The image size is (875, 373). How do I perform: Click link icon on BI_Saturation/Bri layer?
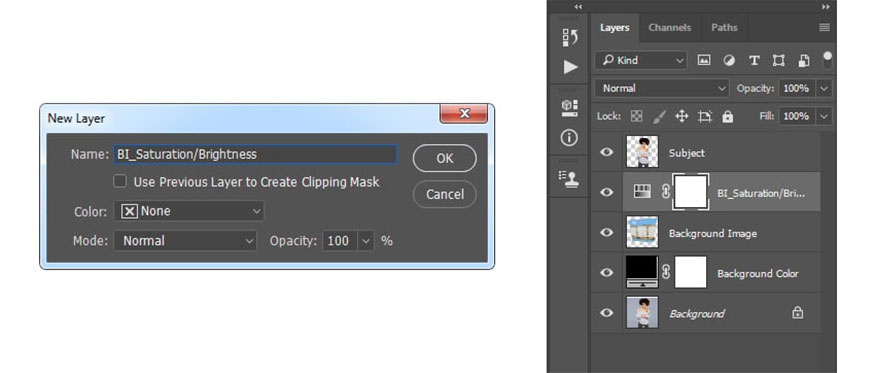665,192
